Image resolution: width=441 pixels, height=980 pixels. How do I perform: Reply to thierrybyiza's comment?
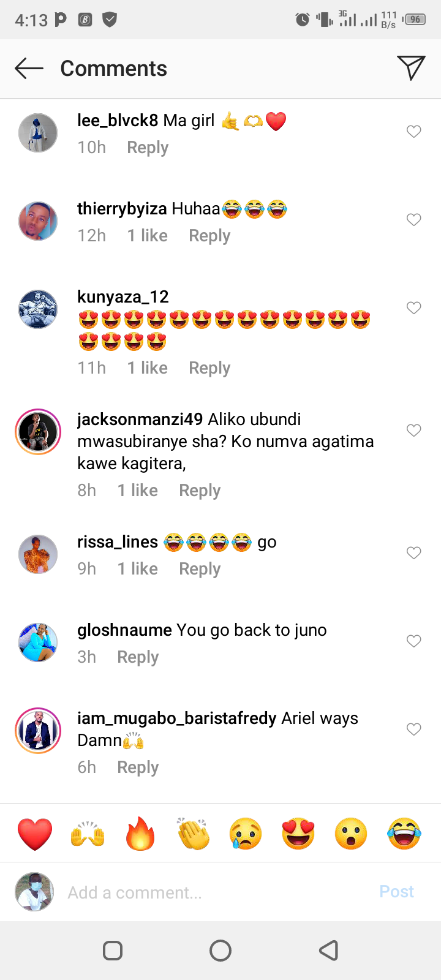click(x=209, y=236)
